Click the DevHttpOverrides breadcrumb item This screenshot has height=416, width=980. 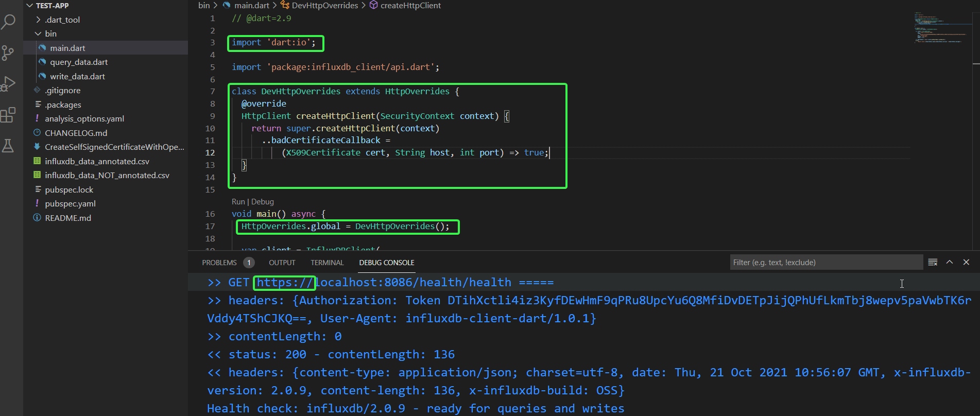(324, 6)
